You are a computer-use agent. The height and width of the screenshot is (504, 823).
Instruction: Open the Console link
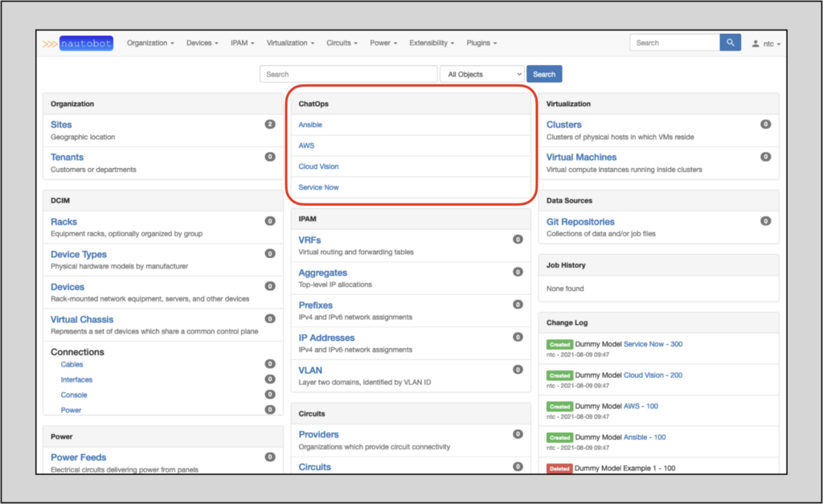[x=74, y=395]
